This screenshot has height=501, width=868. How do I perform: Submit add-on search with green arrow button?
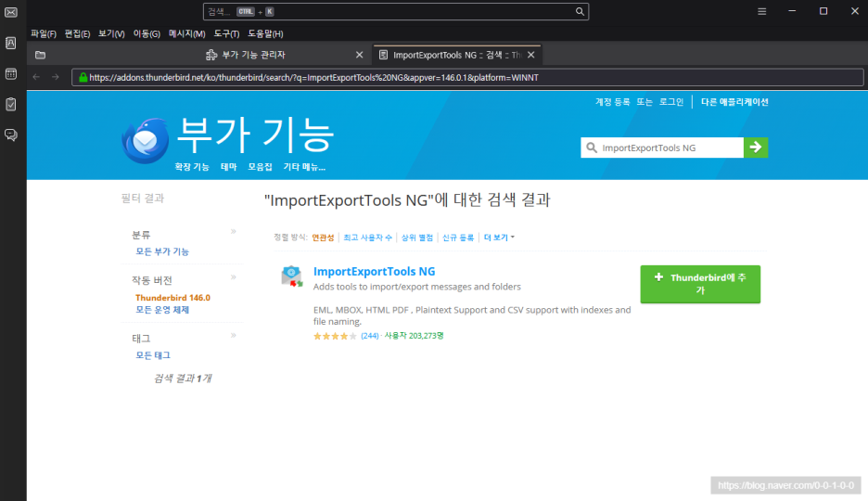[756, 148]
